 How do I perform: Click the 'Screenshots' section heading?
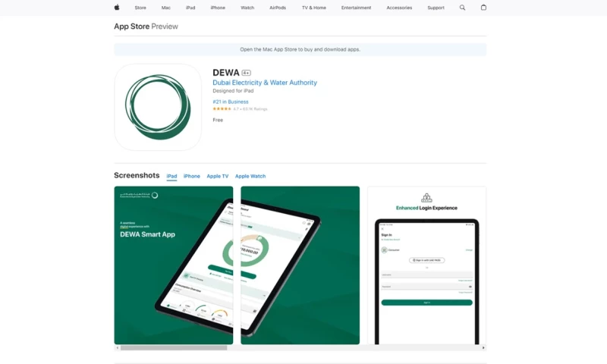(x=137, y=175)
